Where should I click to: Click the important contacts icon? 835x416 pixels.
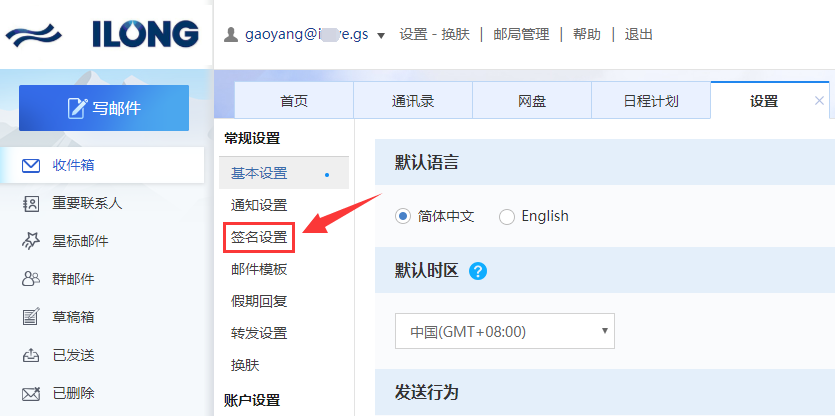point(31,203)
